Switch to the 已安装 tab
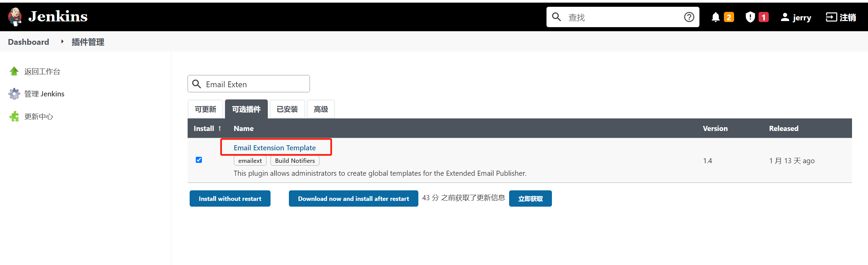868x265 pixels. click(287, 109)
